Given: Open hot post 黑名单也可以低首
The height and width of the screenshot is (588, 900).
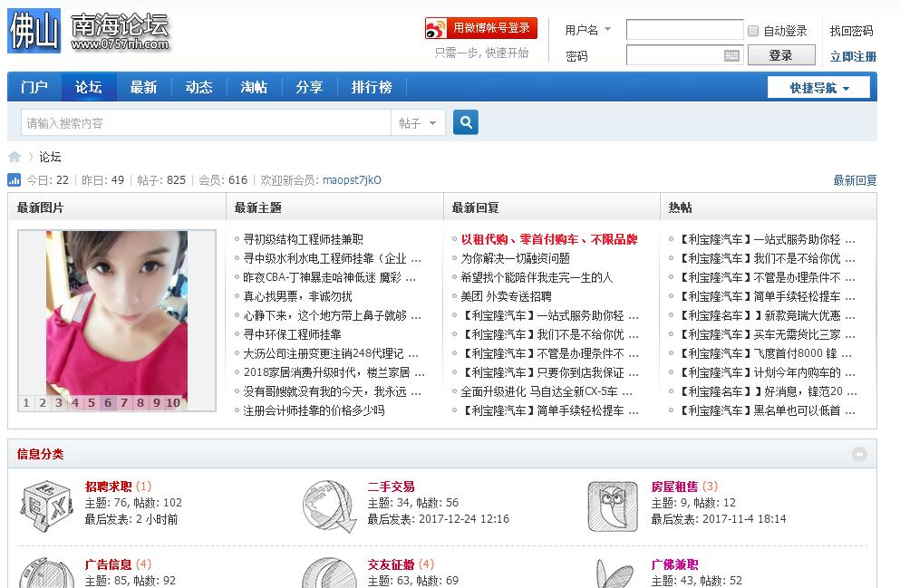Looking at the screenshot, I should click(766, 410).
